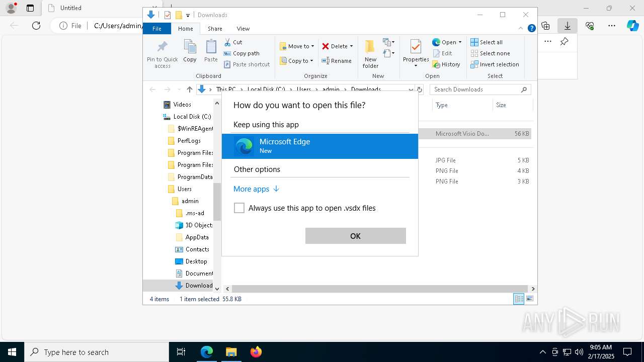This screenshot has width=644, height=362.
Task: Click the taskbar search box
Action: pos(97,352)
